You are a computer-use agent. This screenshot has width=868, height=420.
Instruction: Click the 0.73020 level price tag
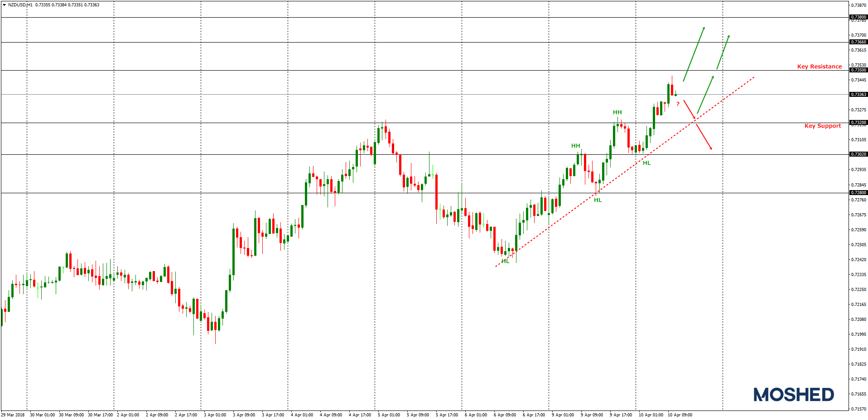click(x=858, y=154)
